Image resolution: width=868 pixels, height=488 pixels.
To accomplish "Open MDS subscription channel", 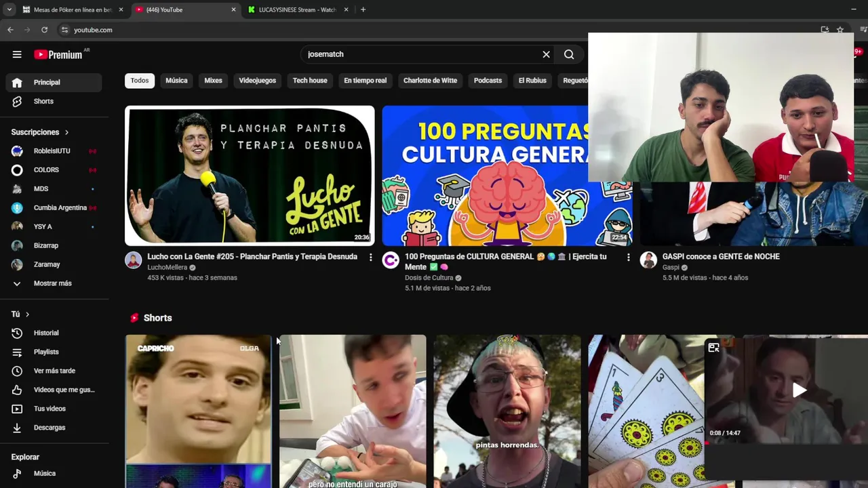I will coord(54,188).
